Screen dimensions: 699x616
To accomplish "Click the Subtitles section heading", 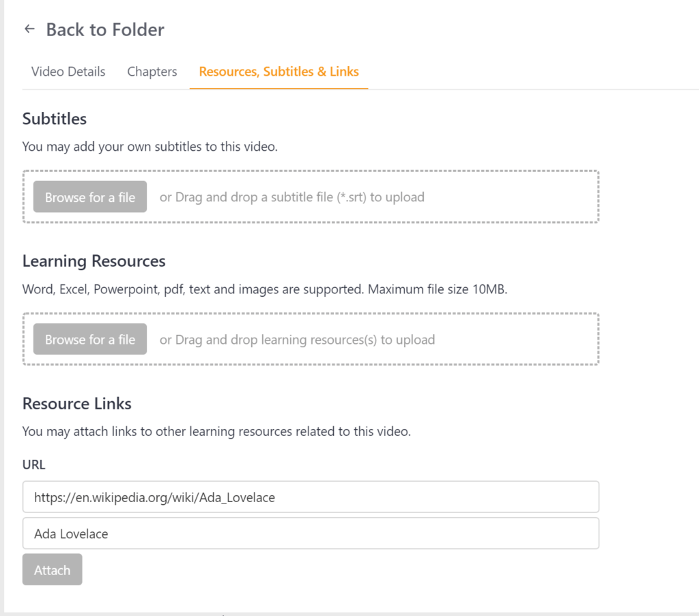I will point(55,119).
